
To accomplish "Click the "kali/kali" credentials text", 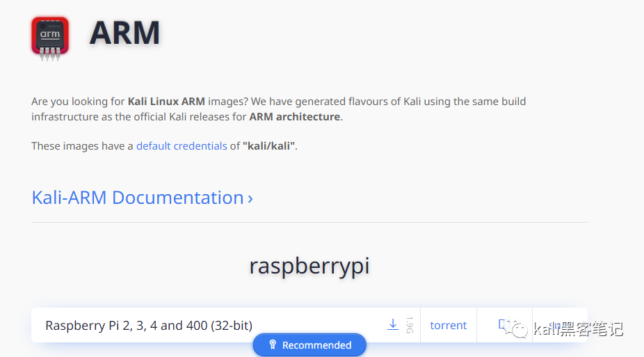I will coord(268,146).
